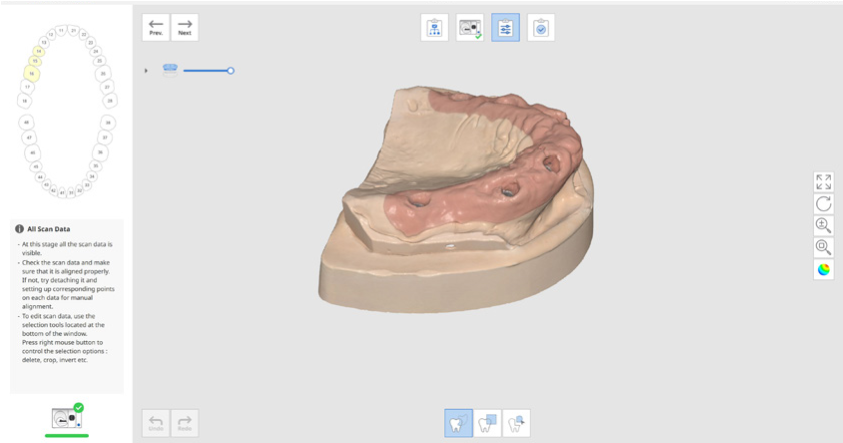Select tooth 37 on dental chart
This screenshot has width=843, height=443.
coord(105,138)
